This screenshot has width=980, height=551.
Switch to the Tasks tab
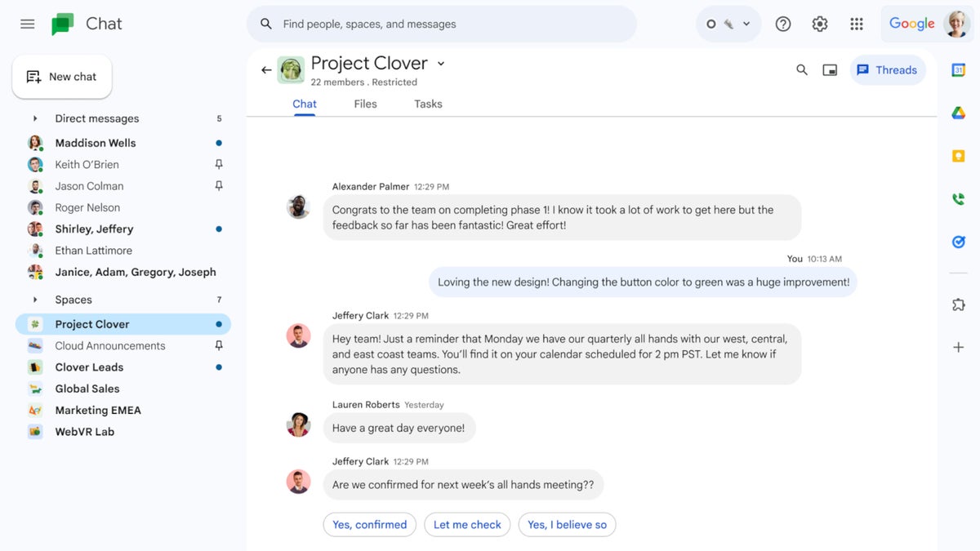[428, 104]
